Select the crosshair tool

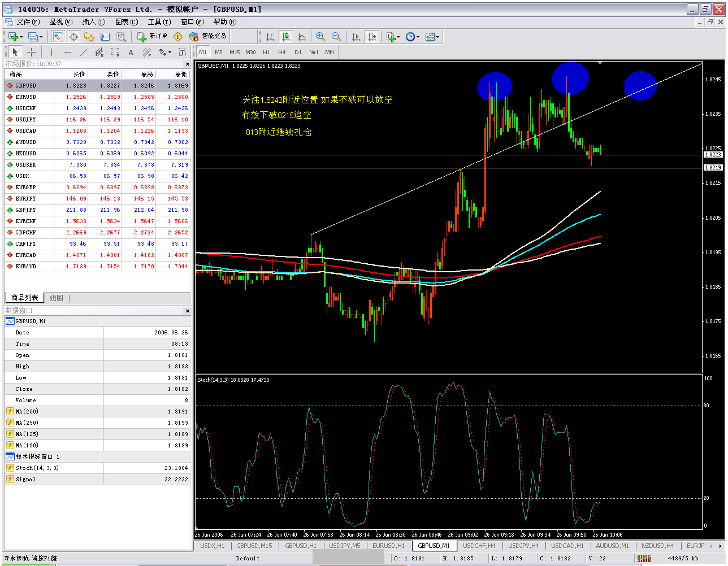[32, 52]
